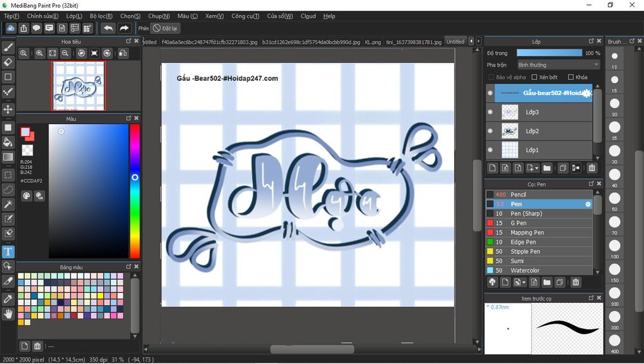
Task: Open the Tệp(F) menu
Action: (x=11, y=16)
